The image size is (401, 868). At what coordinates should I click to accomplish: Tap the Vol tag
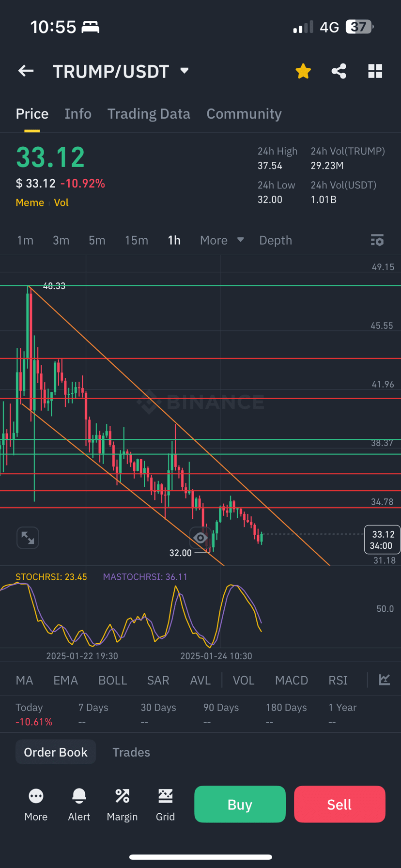(61, 202)
